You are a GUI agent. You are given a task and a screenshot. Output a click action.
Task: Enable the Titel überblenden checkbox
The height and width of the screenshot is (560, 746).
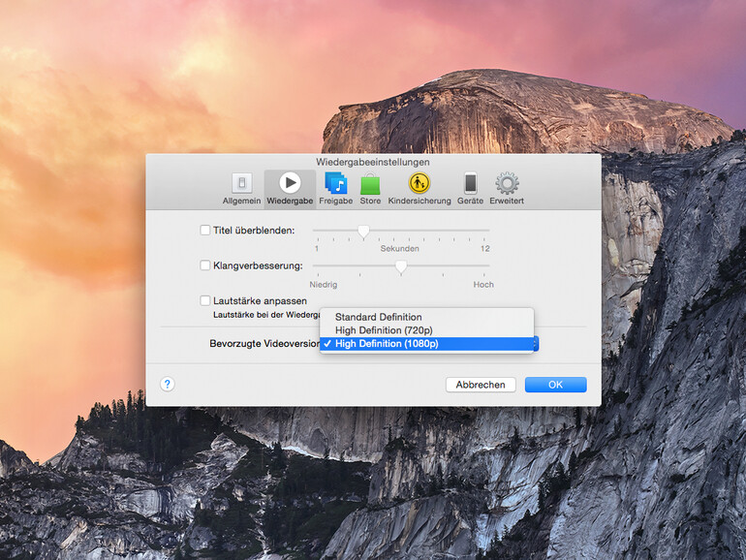(204, 231)
